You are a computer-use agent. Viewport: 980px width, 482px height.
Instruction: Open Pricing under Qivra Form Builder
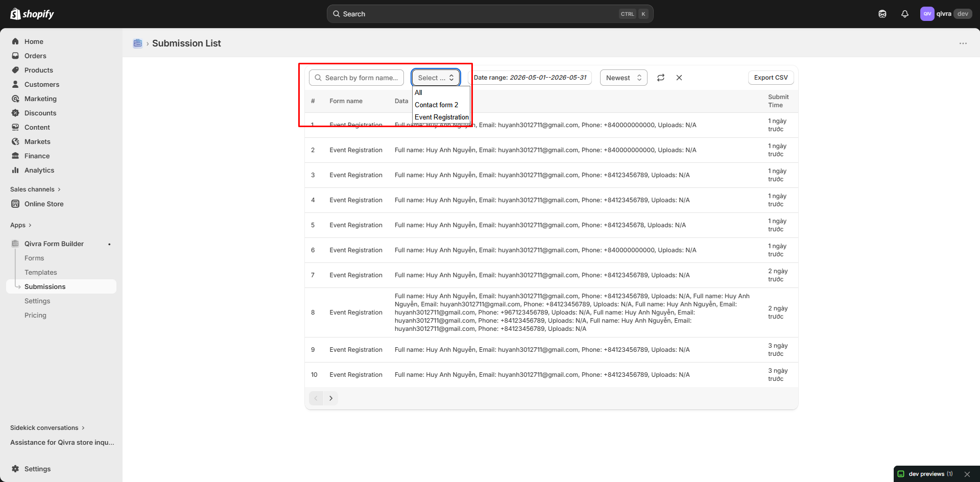pos(35,315)
